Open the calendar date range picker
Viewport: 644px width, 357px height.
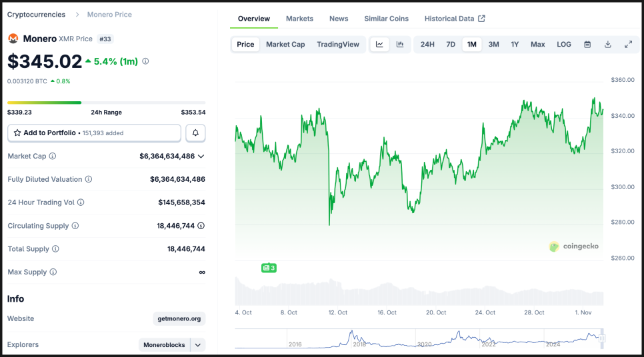587,45
